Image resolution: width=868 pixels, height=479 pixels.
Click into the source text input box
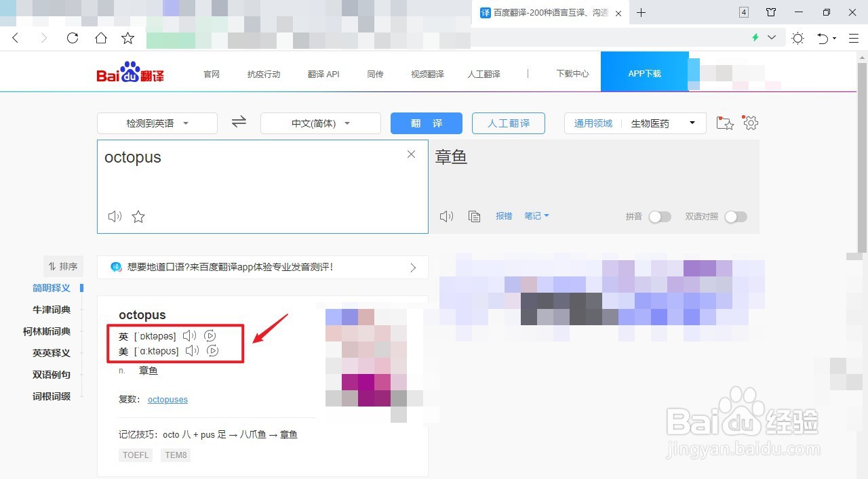click(262, 186)
